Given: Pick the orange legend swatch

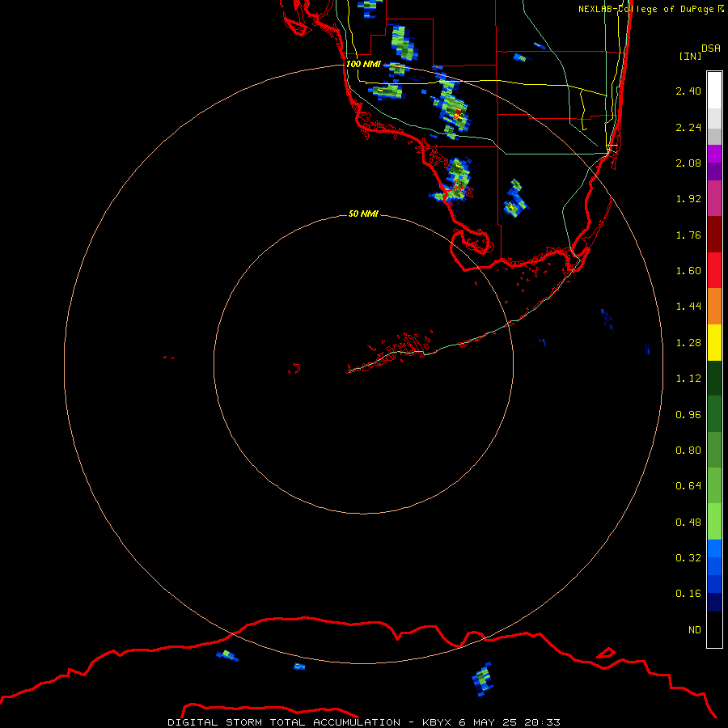Looking at the screenshot, I should [714, 306].
